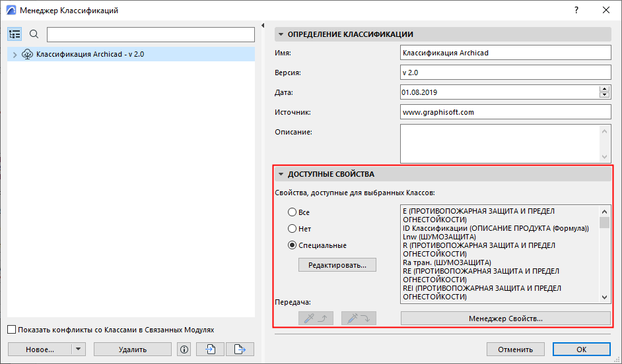This screenshot has height=364, width=622.
Task: Click scroll up arrow in properties list
Action: coord(604,212)
